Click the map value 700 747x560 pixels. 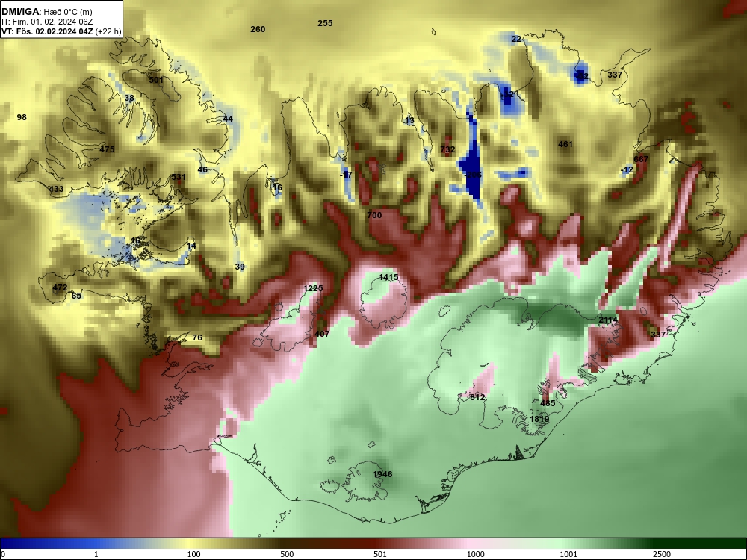point(374,215)
